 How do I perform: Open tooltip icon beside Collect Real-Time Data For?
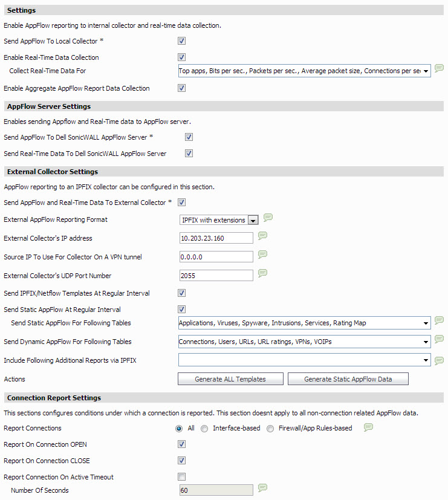439,68
